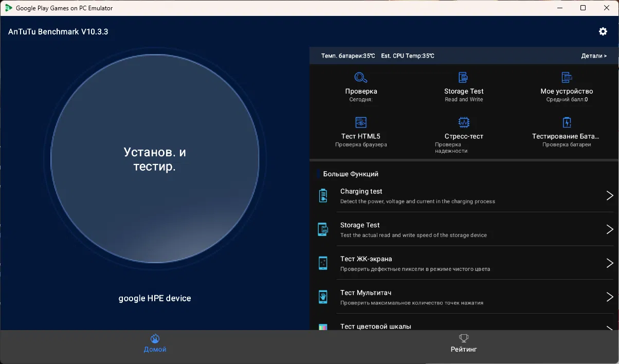Image resolution: width=619 pixels, height=364 pixels.
Task: Click the Больше Функций section header
Action: coord(351,174)
